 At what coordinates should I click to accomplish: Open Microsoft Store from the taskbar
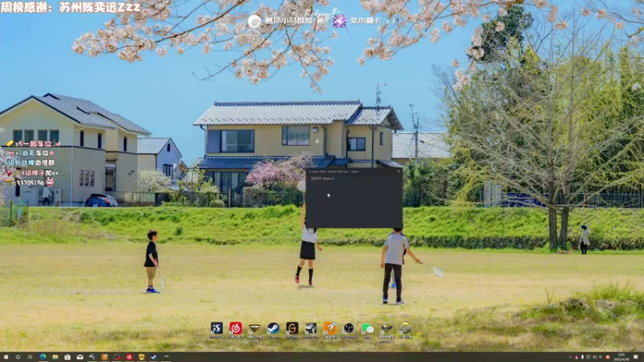pos(68,357)
